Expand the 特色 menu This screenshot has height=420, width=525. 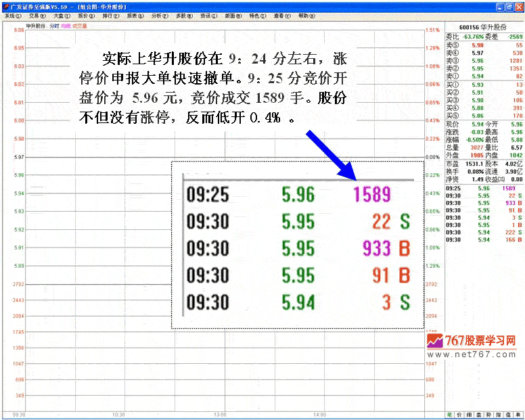pos(256,15)
